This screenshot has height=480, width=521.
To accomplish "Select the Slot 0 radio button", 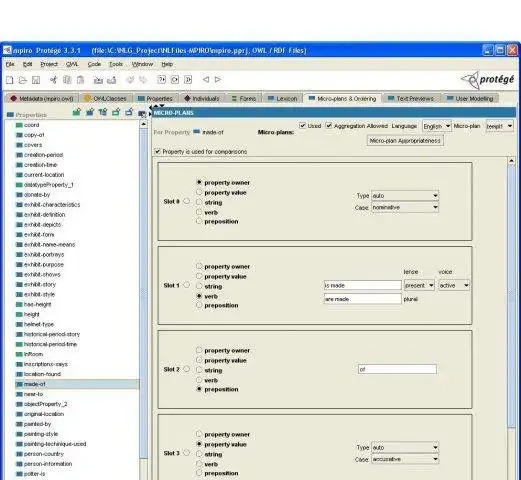I will pyautogui.click(x=187, y=201).
